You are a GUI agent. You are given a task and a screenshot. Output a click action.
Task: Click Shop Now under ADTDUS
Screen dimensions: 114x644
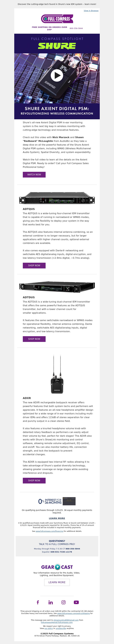tap(34, 339)
